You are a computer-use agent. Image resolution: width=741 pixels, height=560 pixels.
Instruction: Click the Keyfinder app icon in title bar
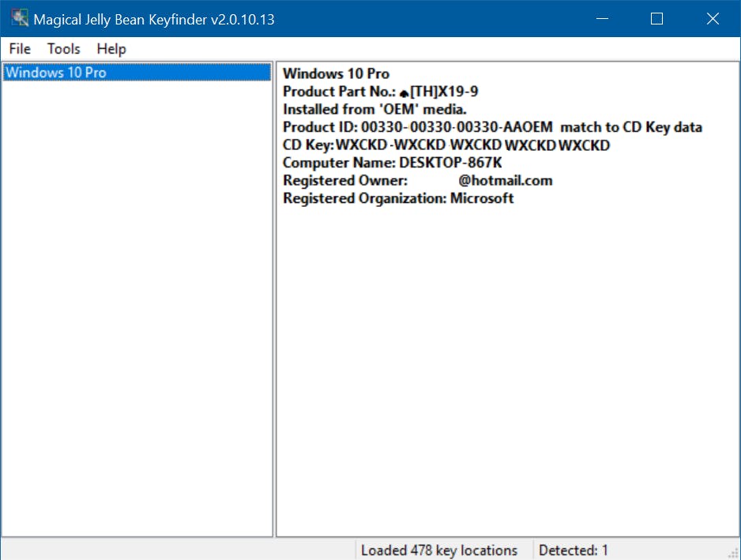click(20, 18)
